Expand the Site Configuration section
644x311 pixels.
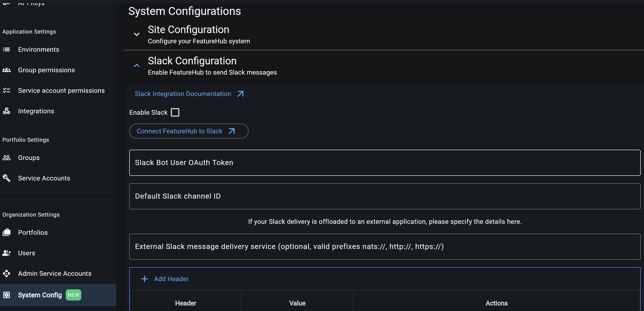point(136,34)
